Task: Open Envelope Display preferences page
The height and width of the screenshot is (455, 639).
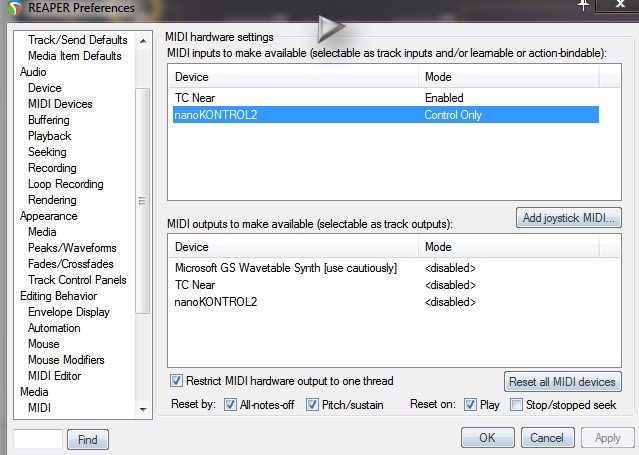Action: [69, 312]
